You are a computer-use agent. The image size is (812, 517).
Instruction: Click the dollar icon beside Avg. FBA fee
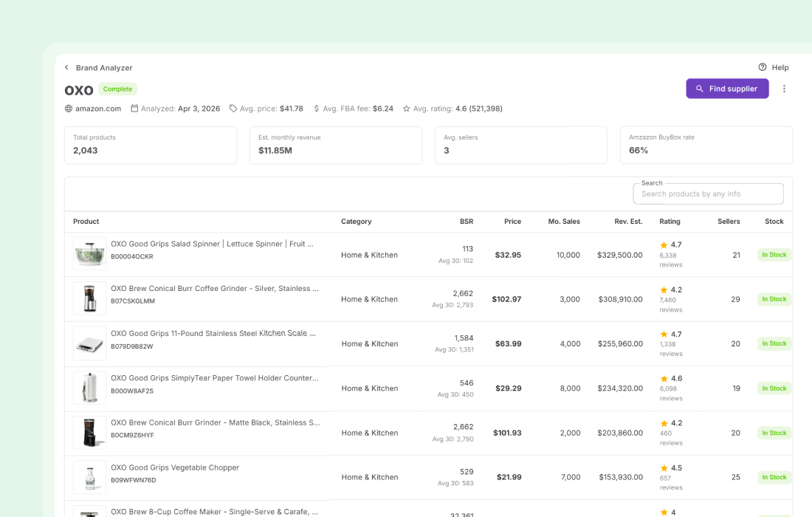pos(317,108)
